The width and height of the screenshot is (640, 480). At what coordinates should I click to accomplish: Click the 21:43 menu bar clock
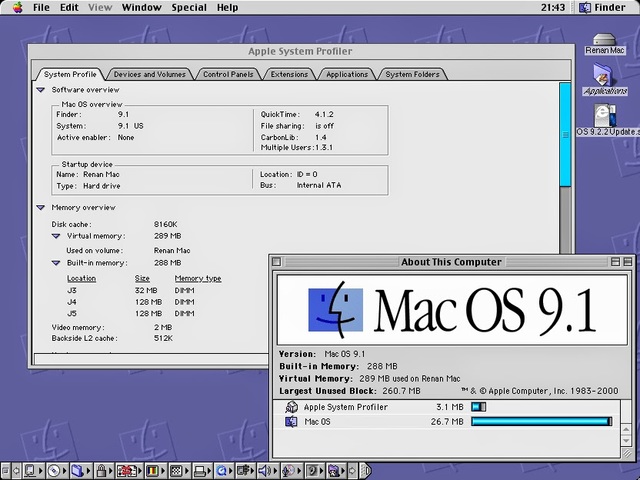coord(553,7)
